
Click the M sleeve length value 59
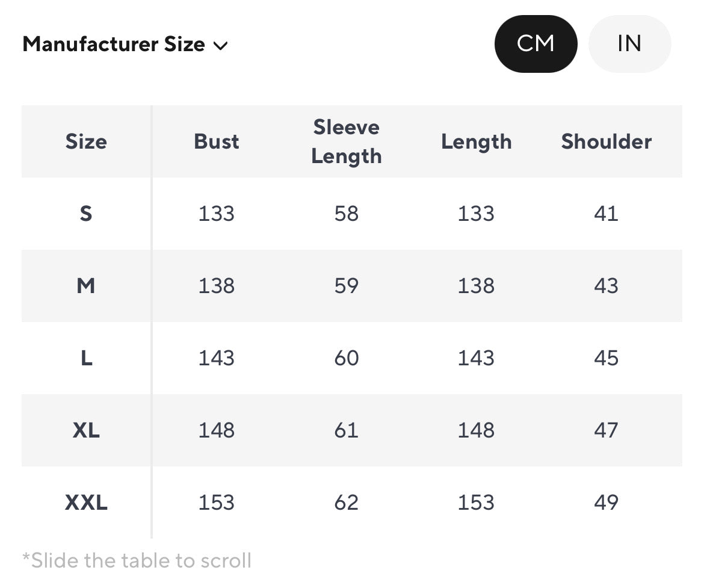coord(347,286)
